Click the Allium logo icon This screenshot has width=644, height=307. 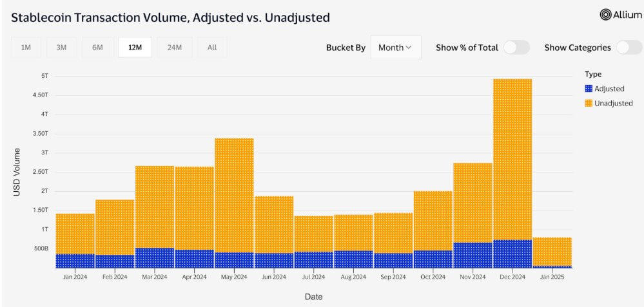tap(605, 15)
